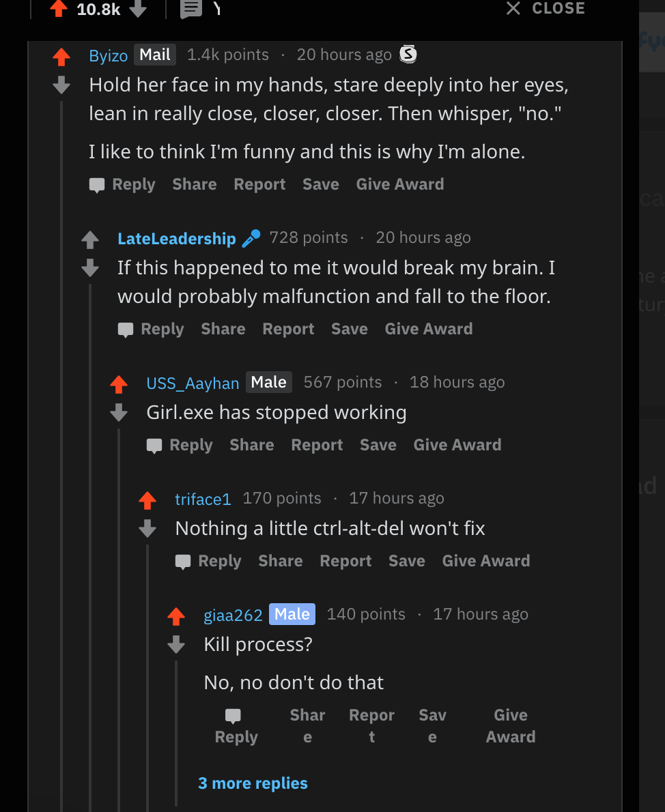Downvote Byizo's comment

pos(61,85)
